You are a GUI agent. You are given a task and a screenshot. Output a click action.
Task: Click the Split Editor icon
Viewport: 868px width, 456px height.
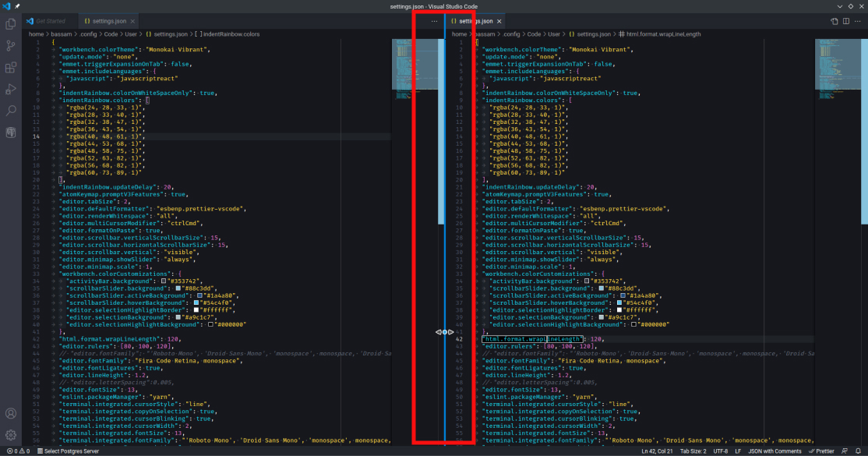pyautogui.click(x=846, y=21)
